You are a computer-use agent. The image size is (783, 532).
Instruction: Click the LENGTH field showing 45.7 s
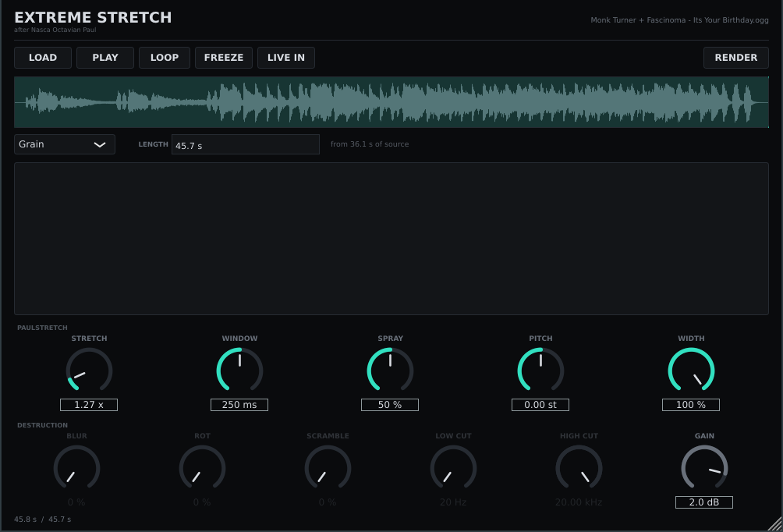point(246,144)
